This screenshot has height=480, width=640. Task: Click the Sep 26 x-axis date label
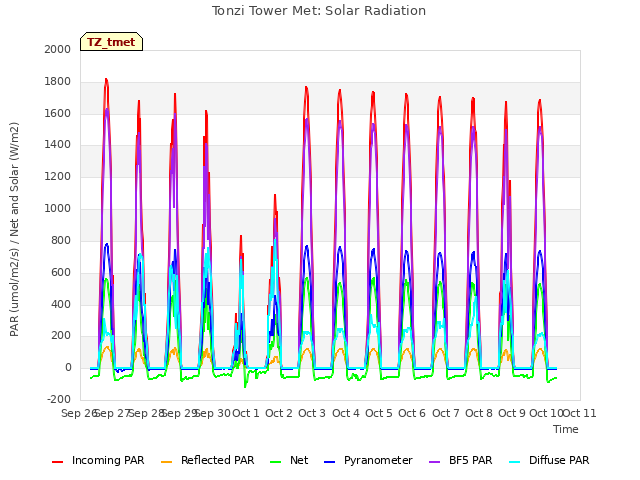79,413
